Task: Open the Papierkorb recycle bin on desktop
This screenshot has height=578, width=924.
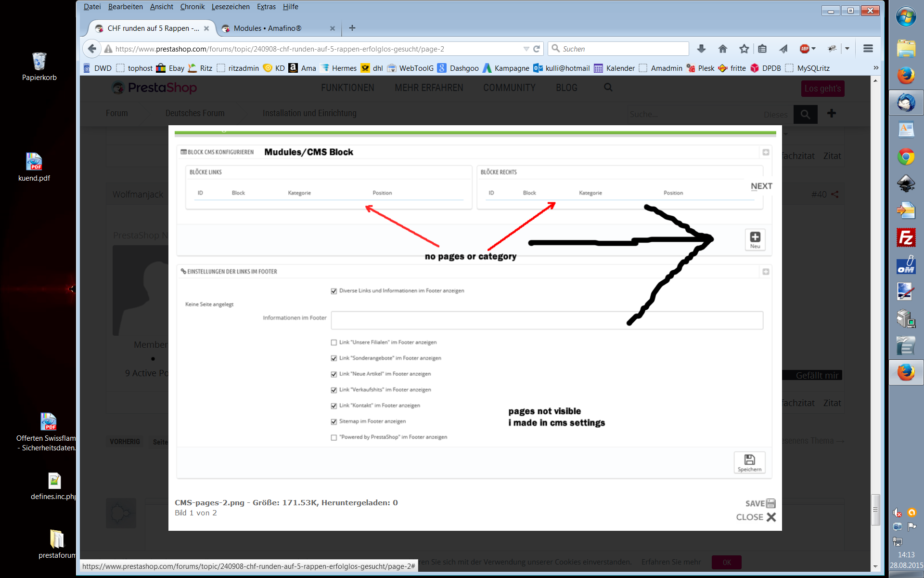Action: point(39,66)
